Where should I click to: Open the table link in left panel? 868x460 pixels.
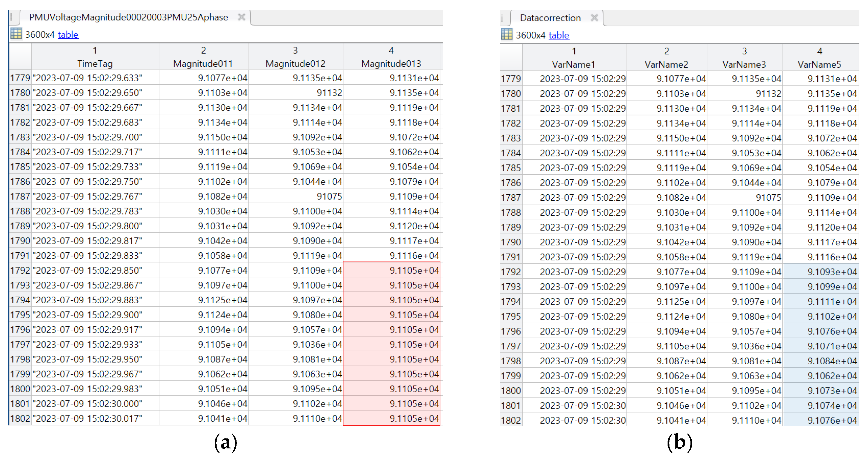(x=68, y=35)
